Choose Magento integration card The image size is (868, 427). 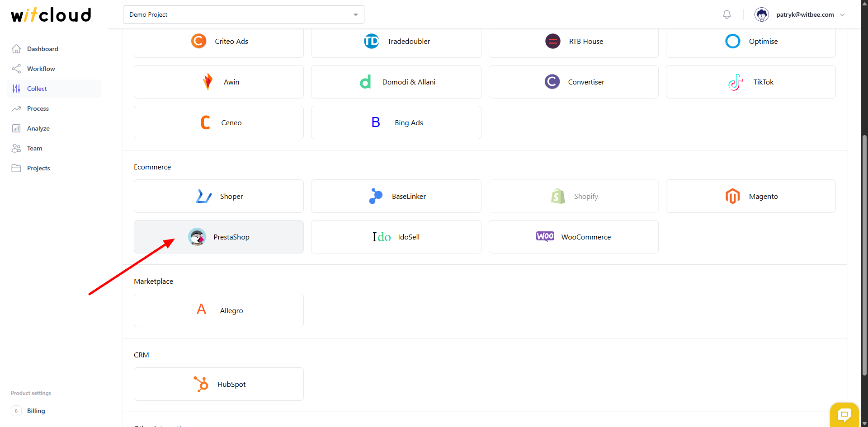tap(751, 196)
